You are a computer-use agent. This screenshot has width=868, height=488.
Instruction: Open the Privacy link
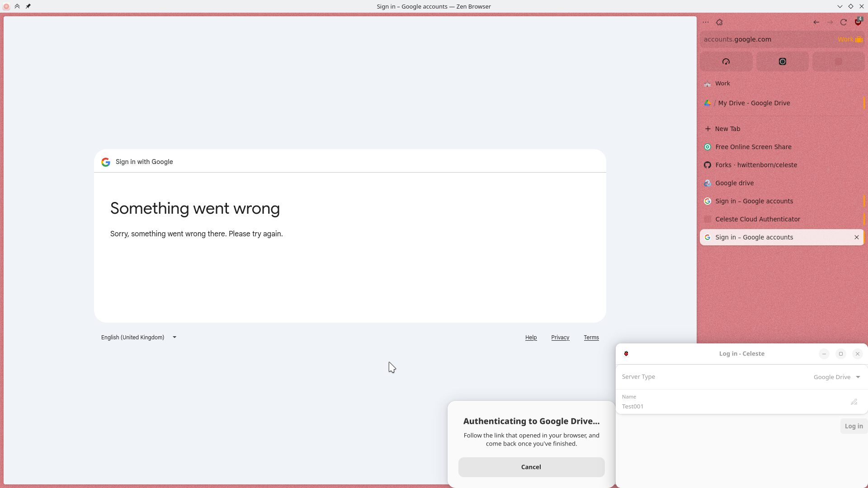pos(560,337)
